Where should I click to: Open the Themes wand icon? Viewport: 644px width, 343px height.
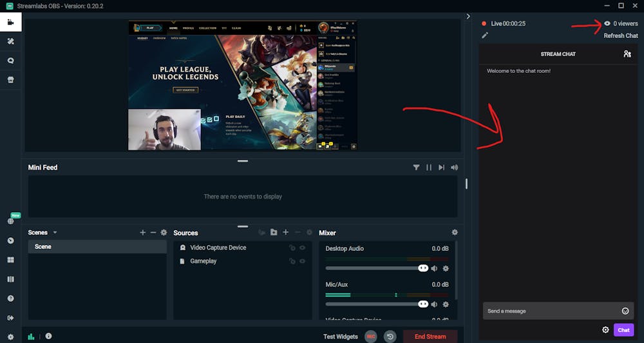pos(11,41)
